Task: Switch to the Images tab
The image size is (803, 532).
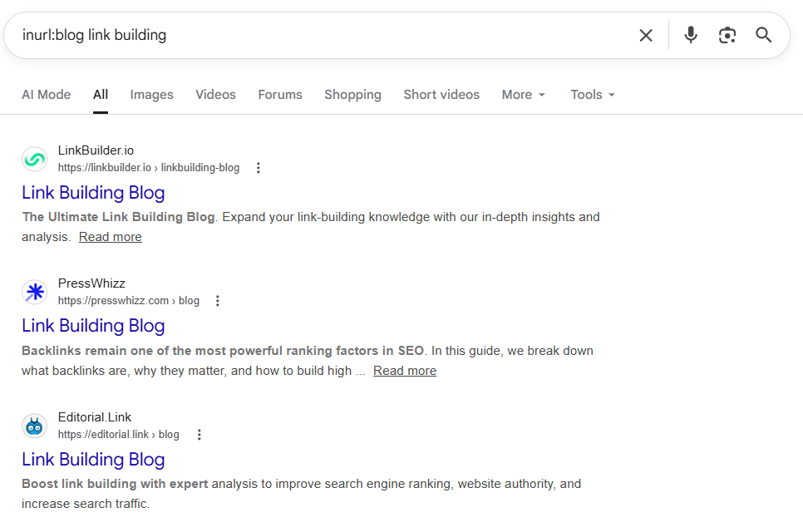Action: [x=151, y=94]
